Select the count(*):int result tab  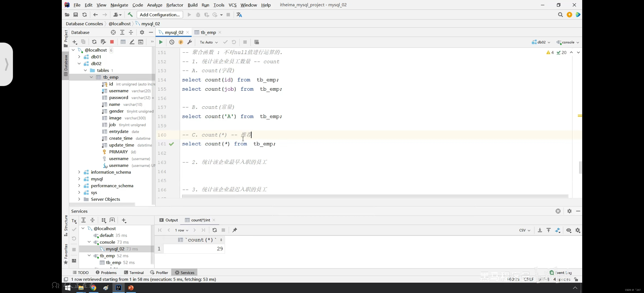click(200, 220)
